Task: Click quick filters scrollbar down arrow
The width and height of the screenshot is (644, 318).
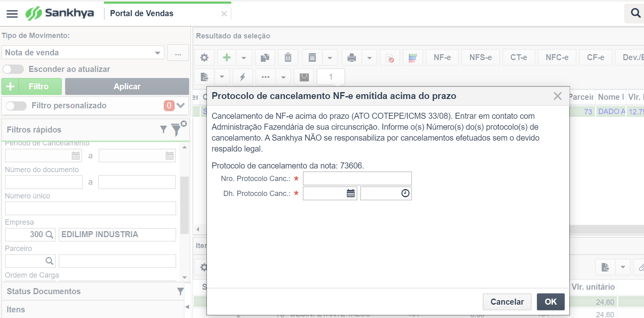Action: click(x=184, y=278)
